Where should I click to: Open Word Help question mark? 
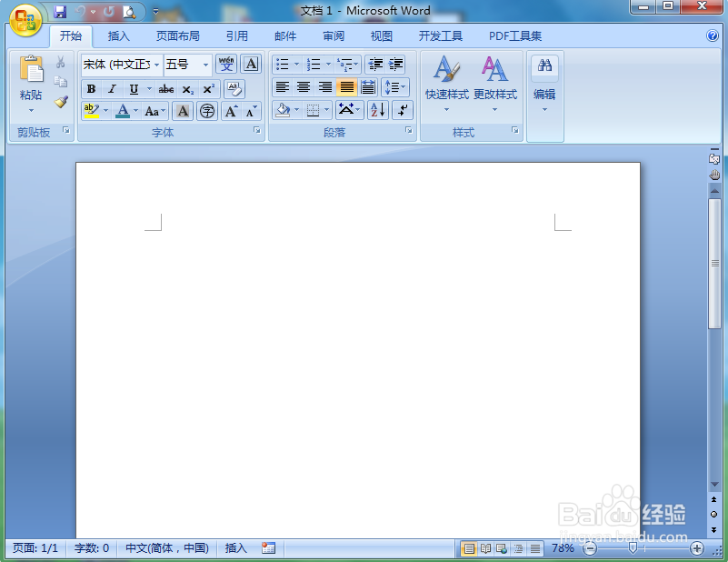click(713, 35)
